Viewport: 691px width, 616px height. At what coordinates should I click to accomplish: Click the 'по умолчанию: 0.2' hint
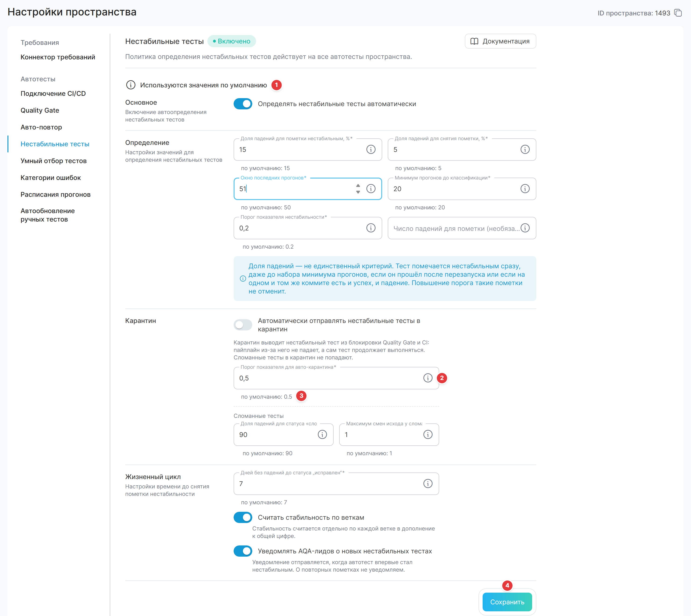(268, 247)
